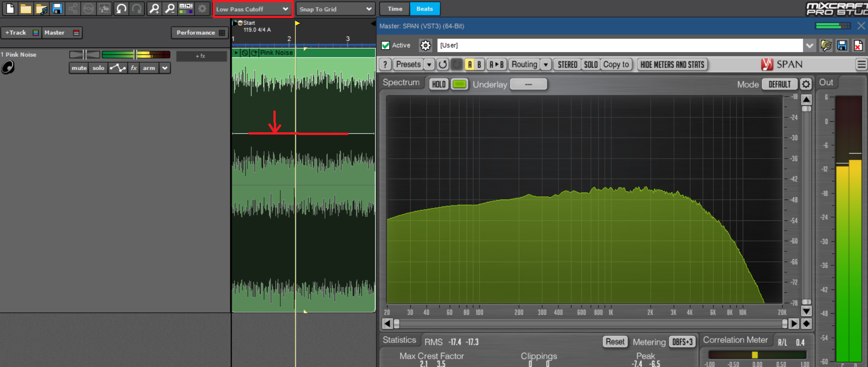Viewport: 868px width, 367px height.
Task: Click the loop icon on the Pink Noise clip header
Action: pyautogui.click(x=254, y=53)
